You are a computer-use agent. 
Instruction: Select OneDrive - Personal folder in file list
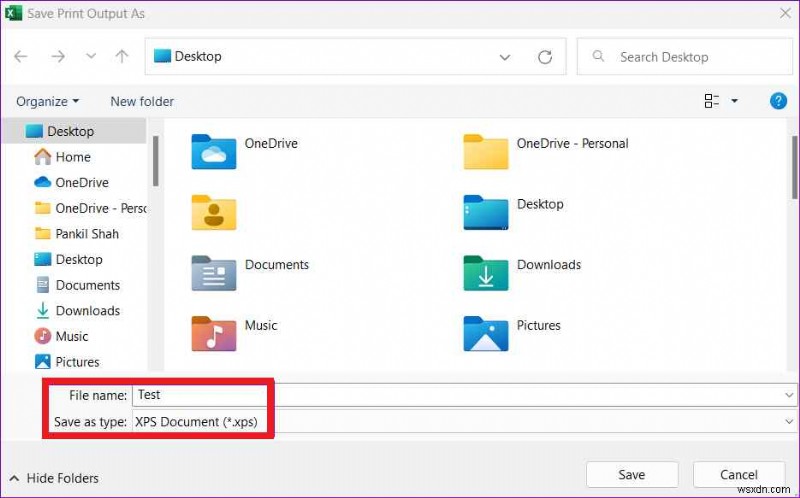[545, 152]
